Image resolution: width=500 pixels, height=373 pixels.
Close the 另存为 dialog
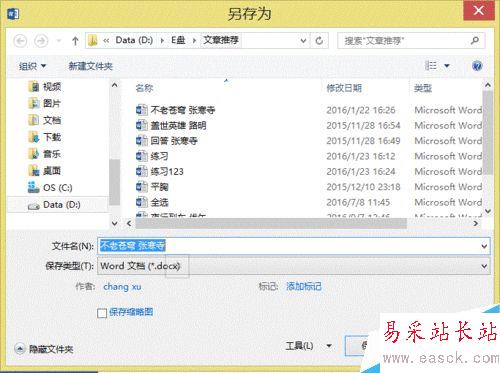point(479,11)
